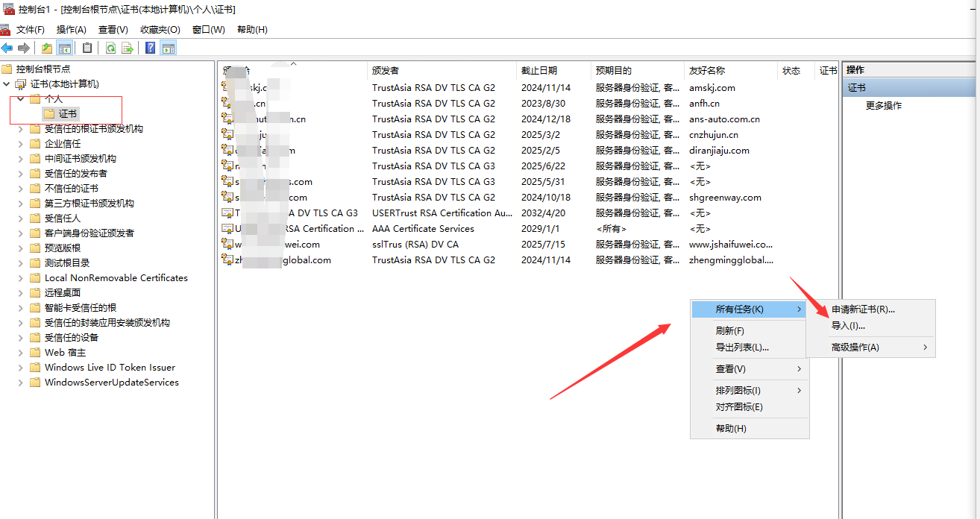Select 申请新证书(R)... in the submenu
Image resolution: width=980 pixels, height=519 pixels.
coord(863,309)
